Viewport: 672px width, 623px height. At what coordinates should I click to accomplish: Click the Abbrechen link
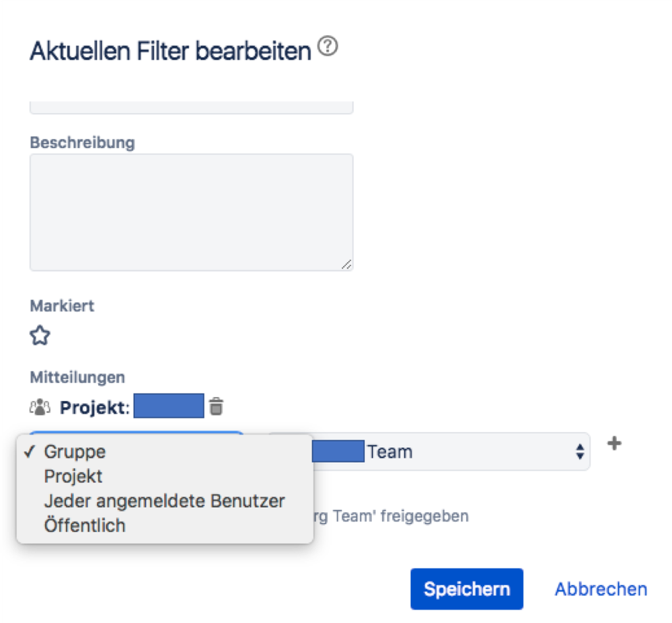(601, 589)
